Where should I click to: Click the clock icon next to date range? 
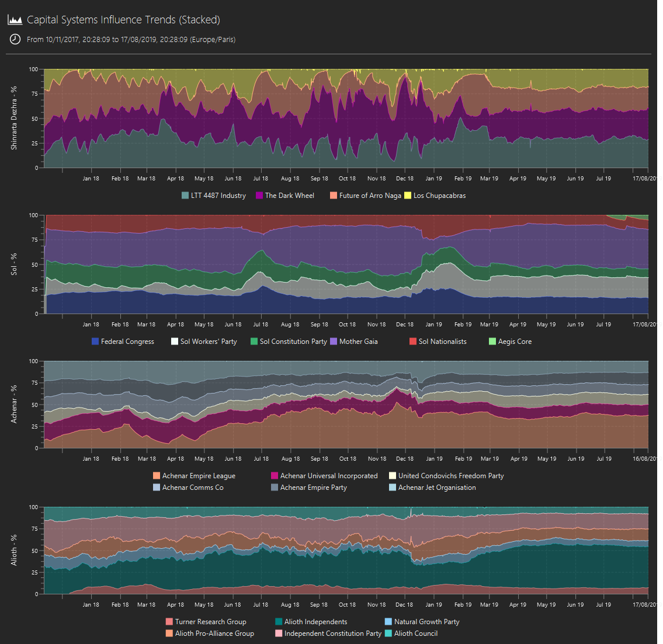15,39
